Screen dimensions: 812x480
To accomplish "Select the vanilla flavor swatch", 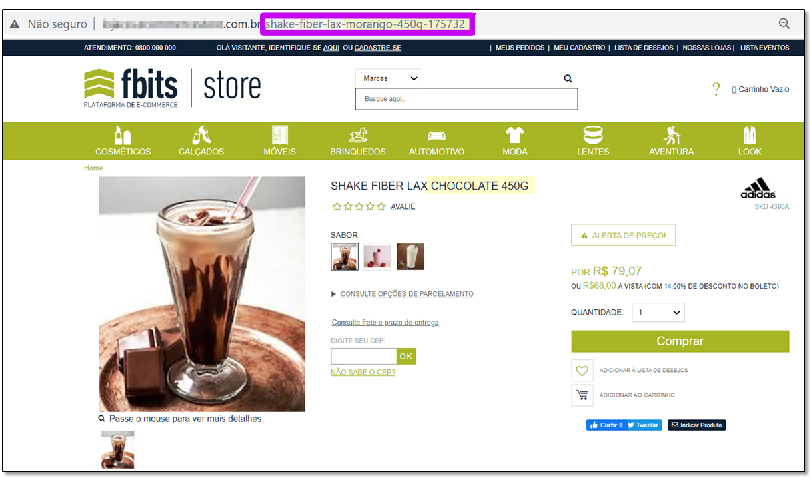I will (410, 257).
